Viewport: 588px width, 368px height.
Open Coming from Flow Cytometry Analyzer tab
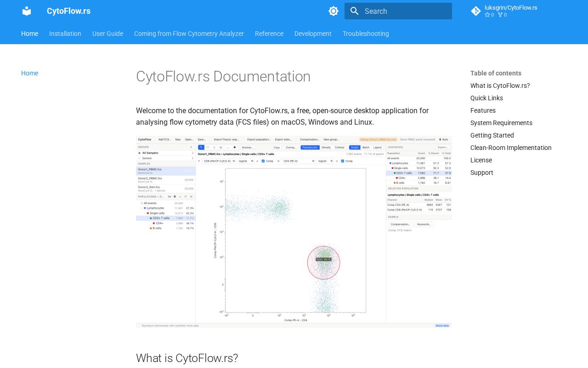189,34
